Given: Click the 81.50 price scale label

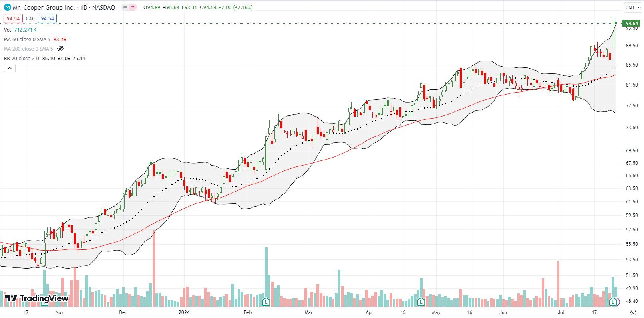Looking at the screenshot, I should click(x=632, y=85).
